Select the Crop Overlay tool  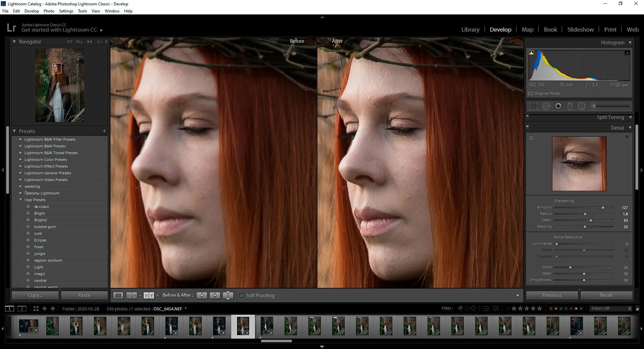click(x=534, y=106)
